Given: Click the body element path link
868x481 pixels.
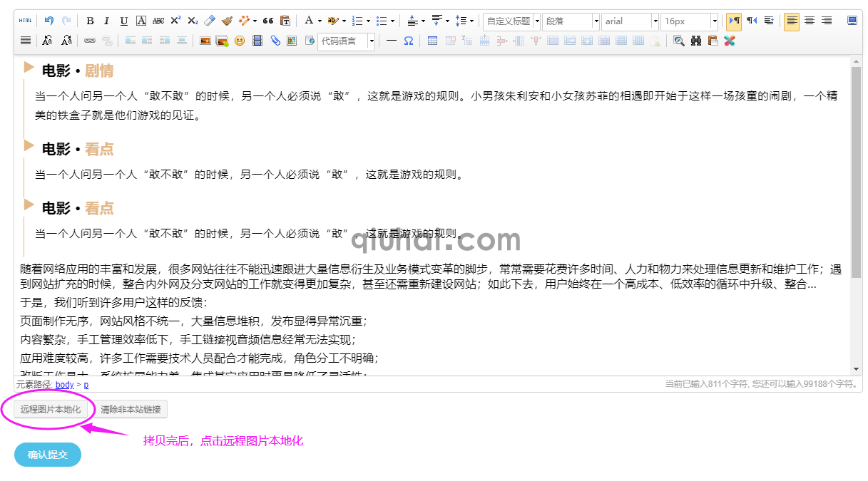Looking at the screenshot, I should click(x=65, y=384).
